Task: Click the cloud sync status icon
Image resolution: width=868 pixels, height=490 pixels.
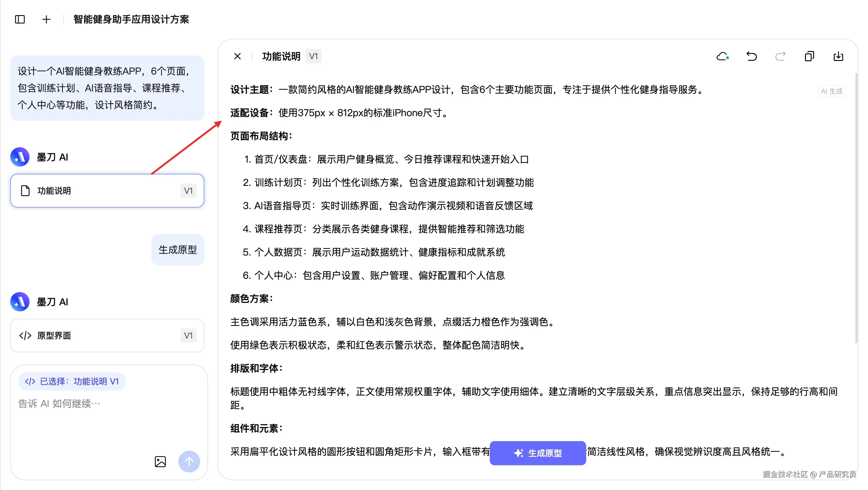Action: click(x=722, y=56)
